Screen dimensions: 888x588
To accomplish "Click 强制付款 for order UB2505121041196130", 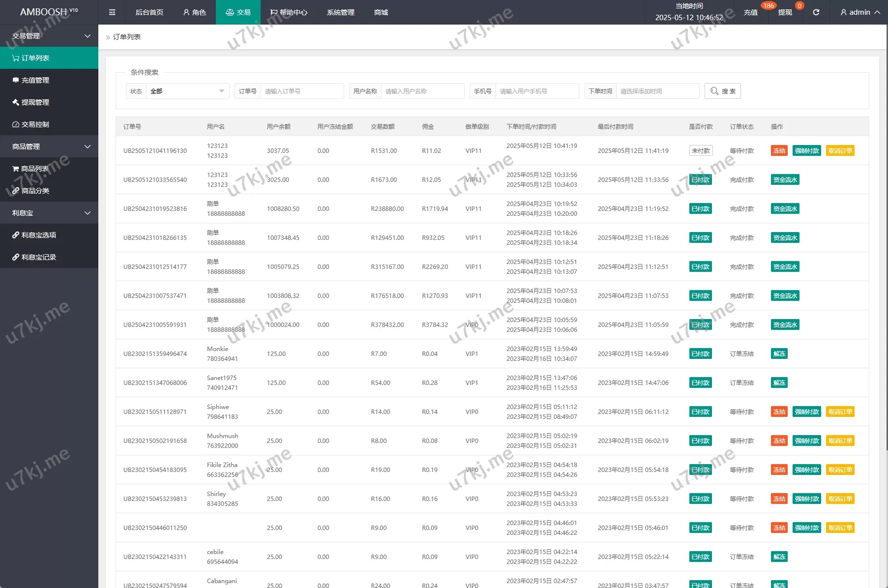I will pos(806,151).
